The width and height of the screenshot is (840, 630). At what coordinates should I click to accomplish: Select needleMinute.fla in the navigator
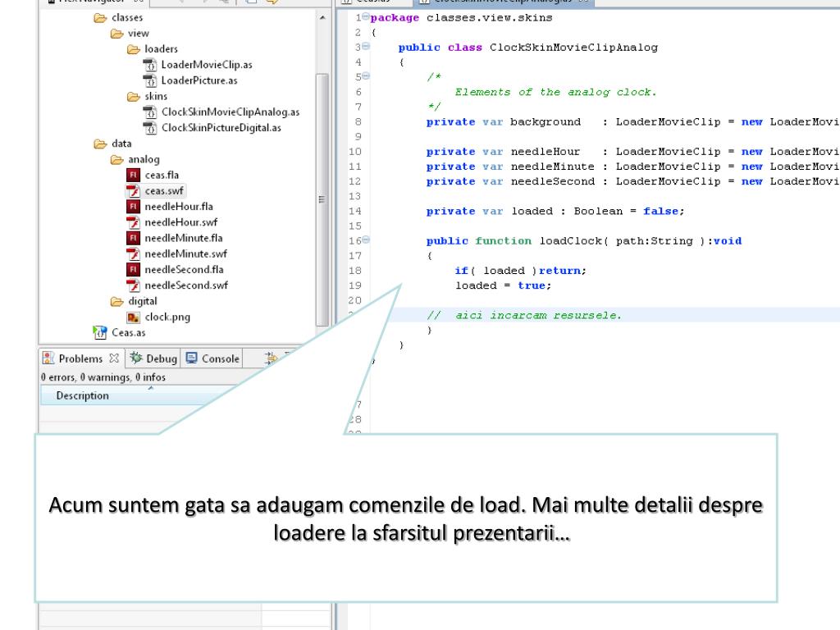(x=184, y=239)
